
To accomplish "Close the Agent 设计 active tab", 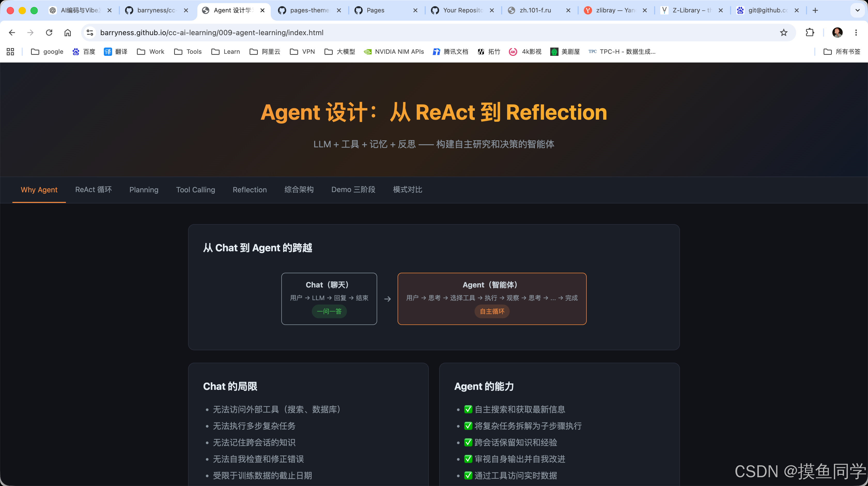I will pyautogui.click(x=262, y=10).
